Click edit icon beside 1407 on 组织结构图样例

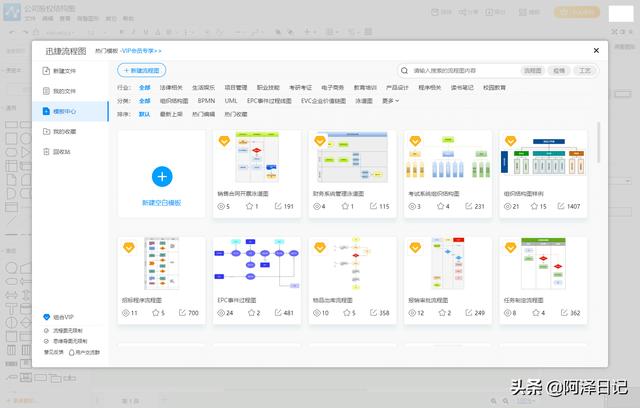pos(561,206)
